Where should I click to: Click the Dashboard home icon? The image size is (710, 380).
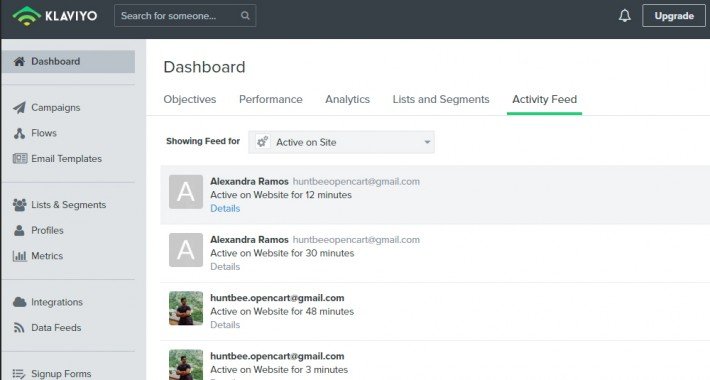point(19,61)
